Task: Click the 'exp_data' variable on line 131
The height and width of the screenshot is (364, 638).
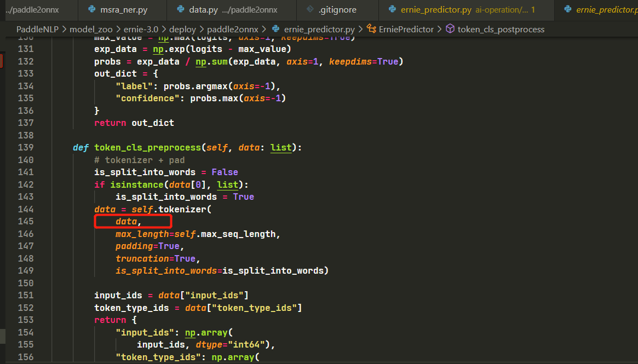Action: coord(116,49)
